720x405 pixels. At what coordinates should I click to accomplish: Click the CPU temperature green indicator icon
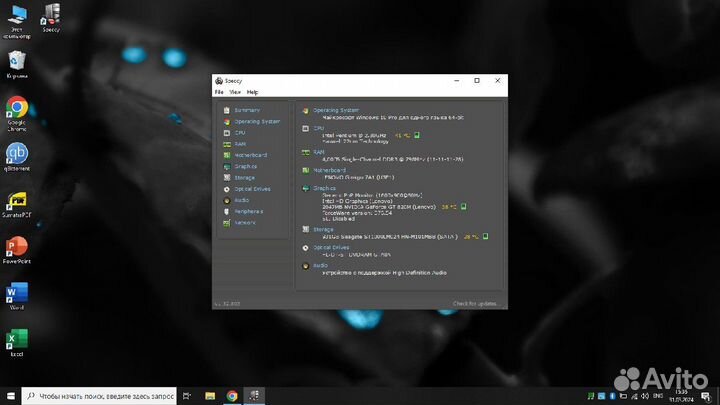[x=417, y=135]
